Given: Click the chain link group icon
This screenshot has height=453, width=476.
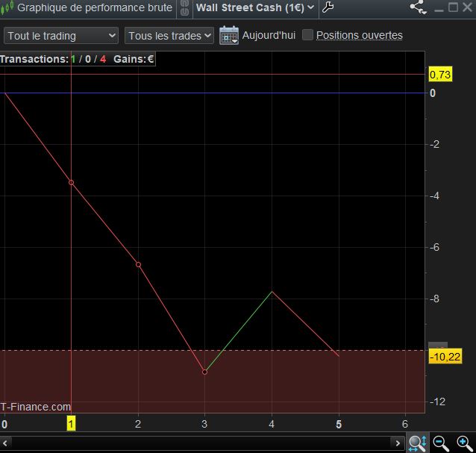Looking at the screenshot, I should pos(184,7).
